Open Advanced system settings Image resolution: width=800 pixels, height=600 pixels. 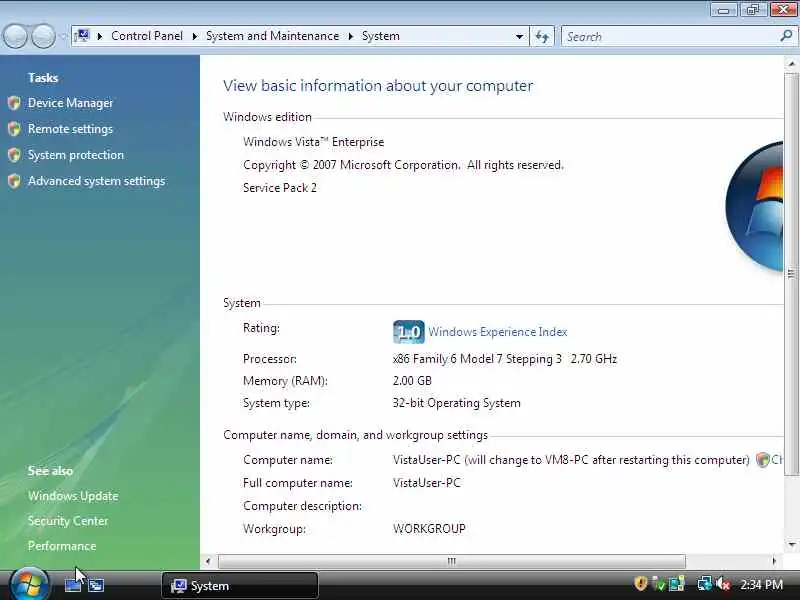click(96, 181)
